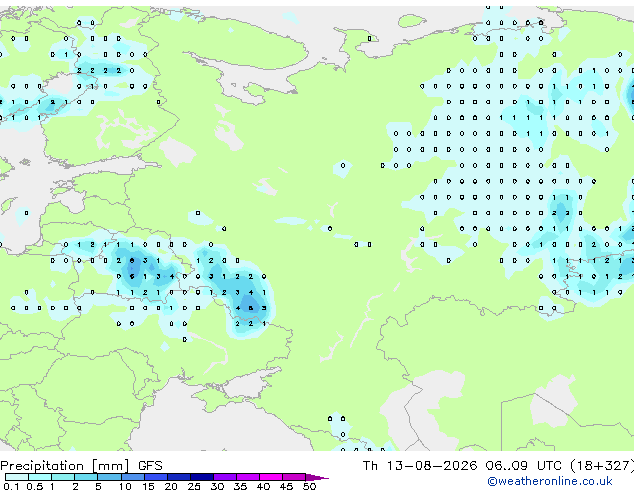
Task: Click the 20–25 mm legend color box
Action: [x=179, y=477]
